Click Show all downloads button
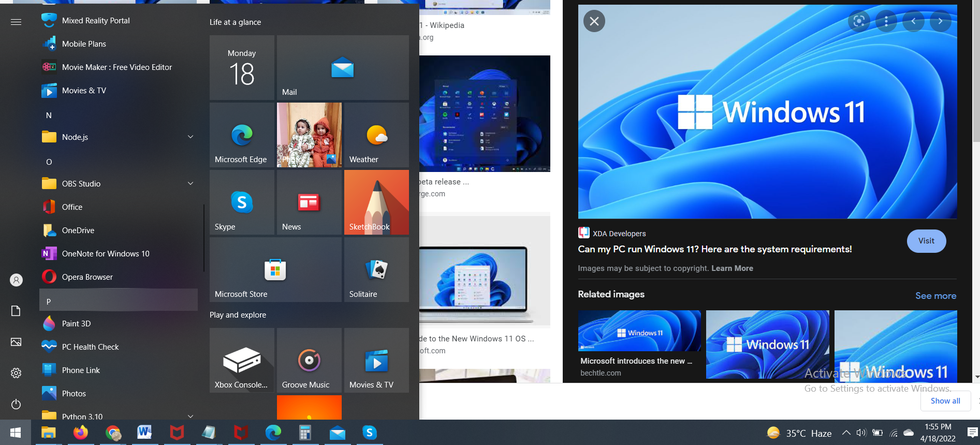Screen dimensions: 980x445 click(x=945, y=401)
